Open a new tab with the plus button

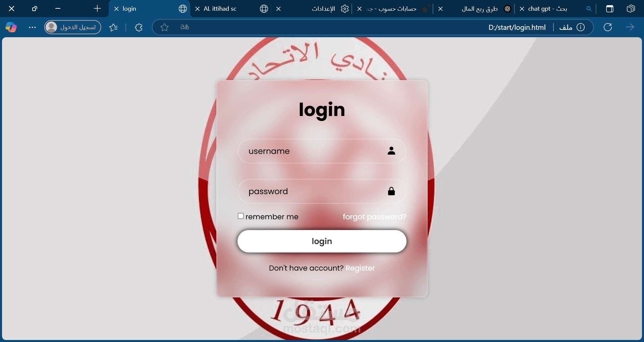pos(97,9)
